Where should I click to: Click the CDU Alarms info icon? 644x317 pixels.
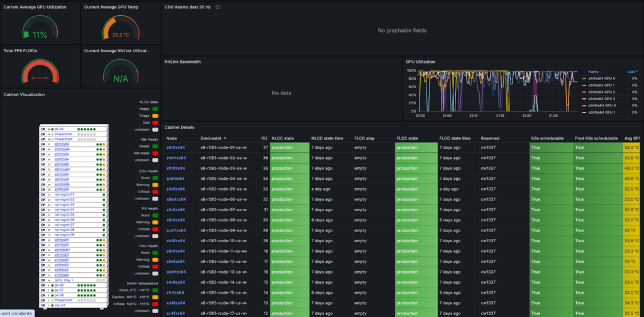click(218, 7)
